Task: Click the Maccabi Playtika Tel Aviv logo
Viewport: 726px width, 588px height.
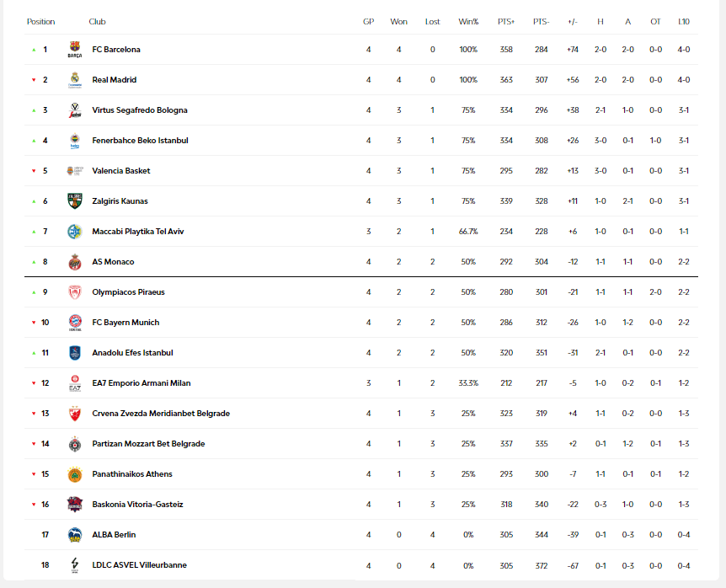Action: coord(75,232)
